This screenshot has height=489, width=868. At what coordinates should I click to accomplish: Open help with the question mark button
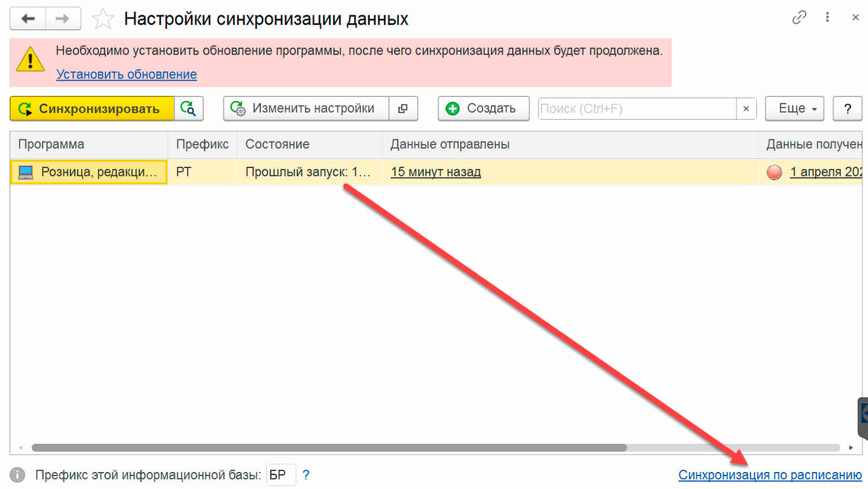pyautogui.click(x=847, y=109)
